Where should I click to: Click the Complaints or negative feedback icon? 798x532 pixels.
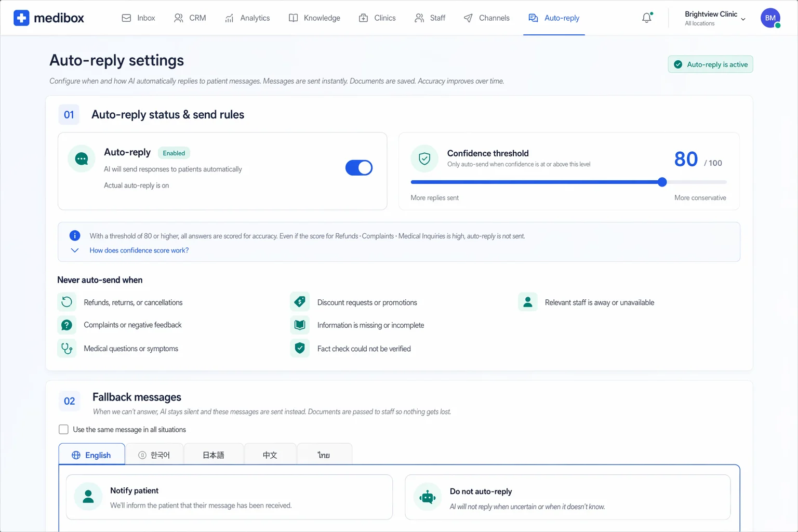click(67, 325)
